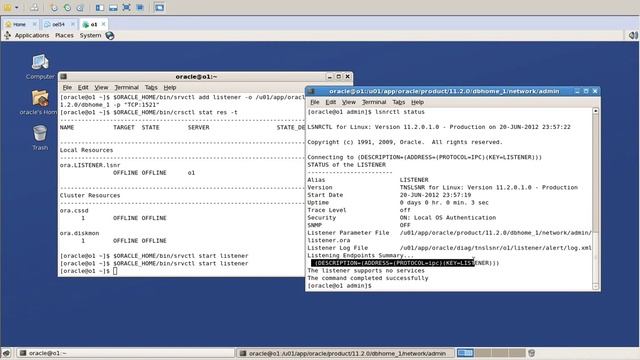
Task: Launch the web browser globe icon
Action: point(110,36)
